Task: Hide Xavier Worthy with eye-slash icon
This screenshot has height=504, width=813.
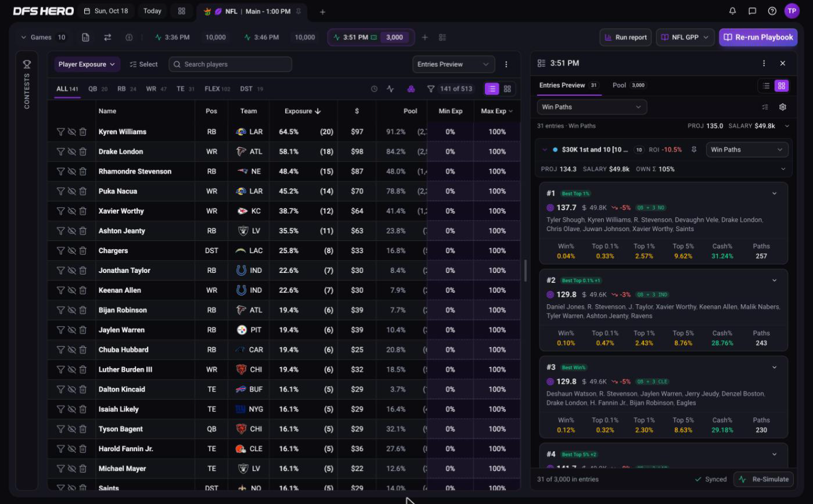Action: tap(71, 211)
